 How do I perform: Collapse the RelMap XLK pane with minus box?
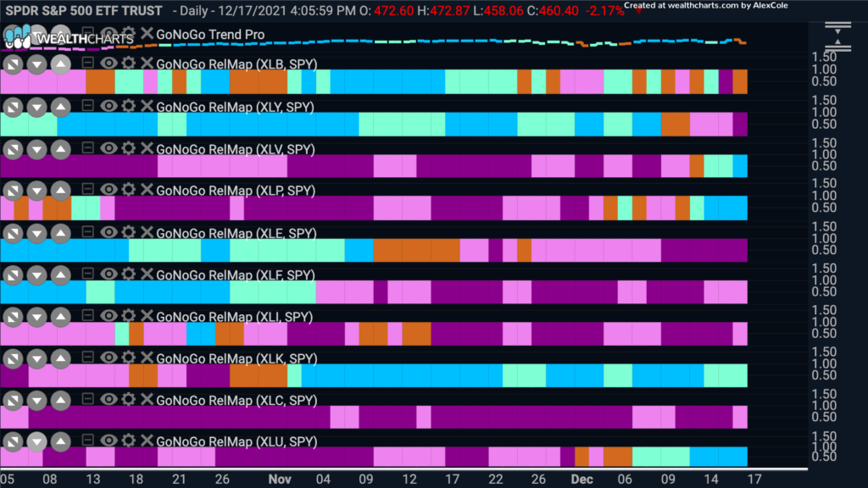pos(87,358)
